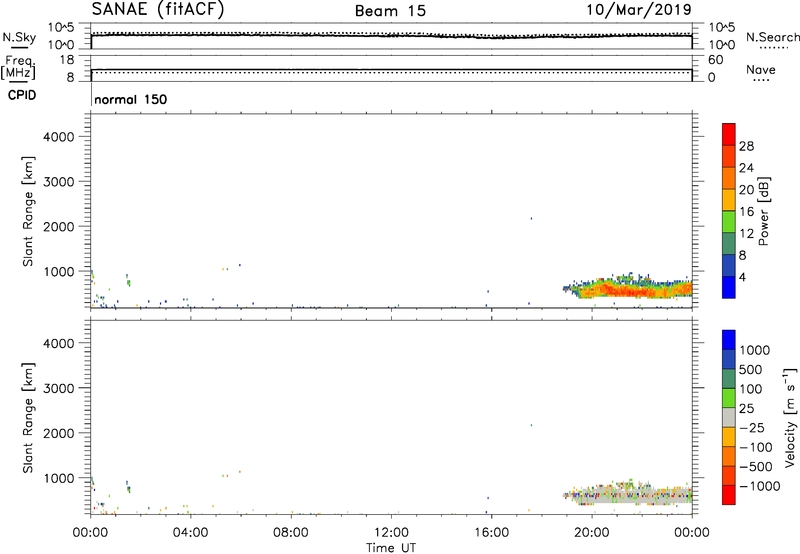Click the grey backscatter band in the velocity panel
800x554 pixels.
tap(630, 495)
